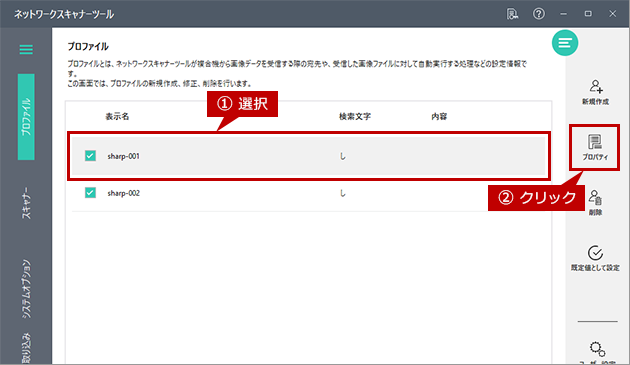Open プロパティ for the selected profile

595,148
